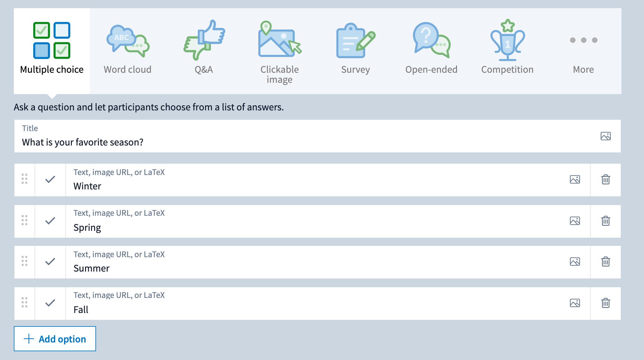
Task: Open the More activity types menu
Action: (x=583, y=50)
